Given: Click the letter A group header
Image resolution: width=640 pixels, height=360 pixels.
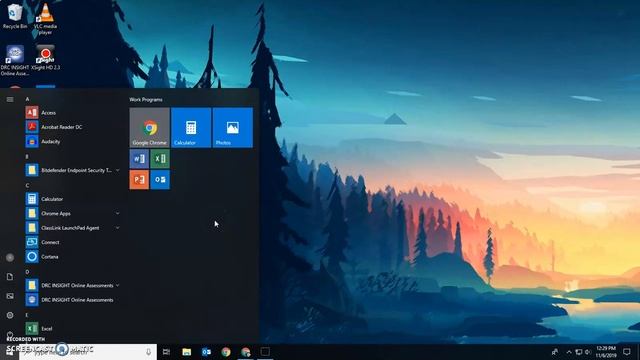Looking at the screenshot, I should coord(27,99).
